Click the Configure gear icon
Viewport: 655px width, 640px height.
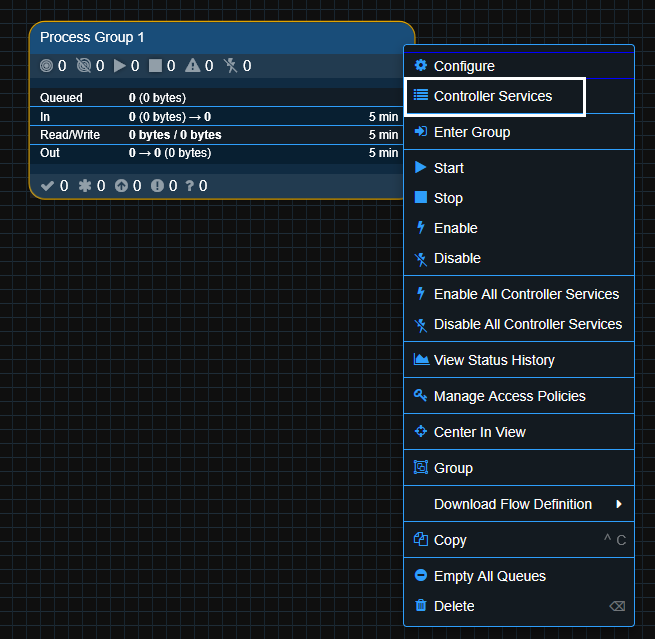point(421,66)
